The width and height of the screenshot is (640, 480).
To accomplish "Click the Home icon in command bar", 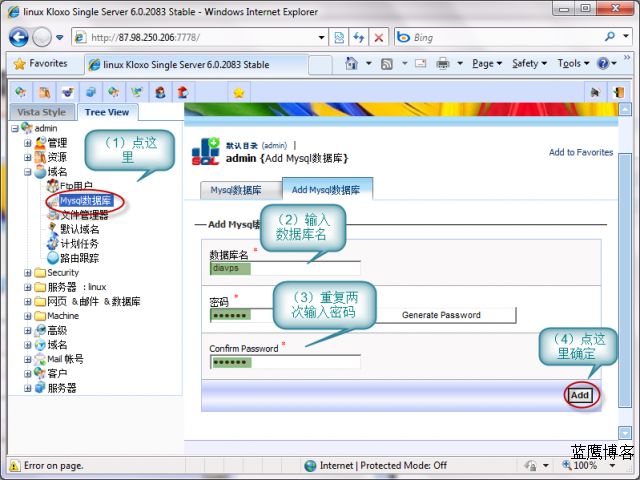I will pos(351,63).
